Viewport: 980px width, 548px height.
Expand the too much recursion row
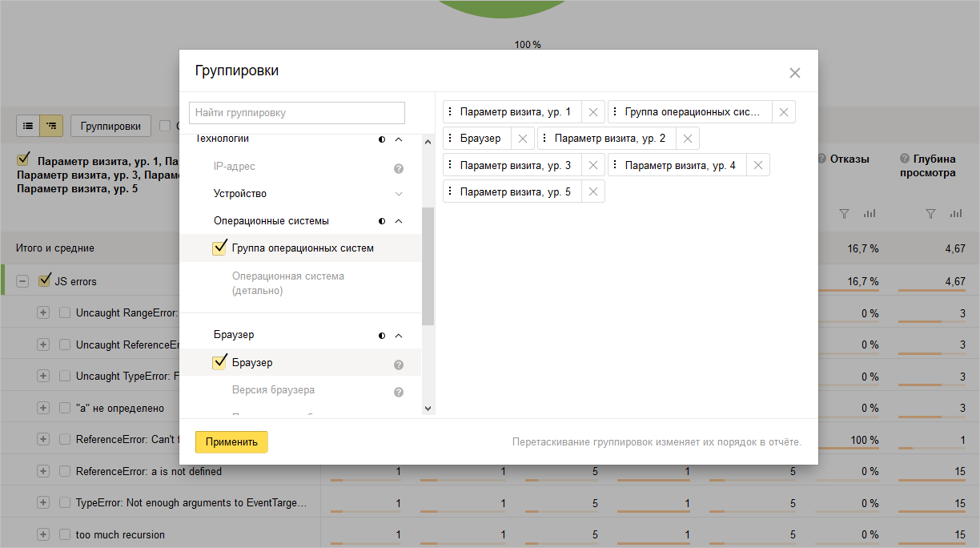43,534
